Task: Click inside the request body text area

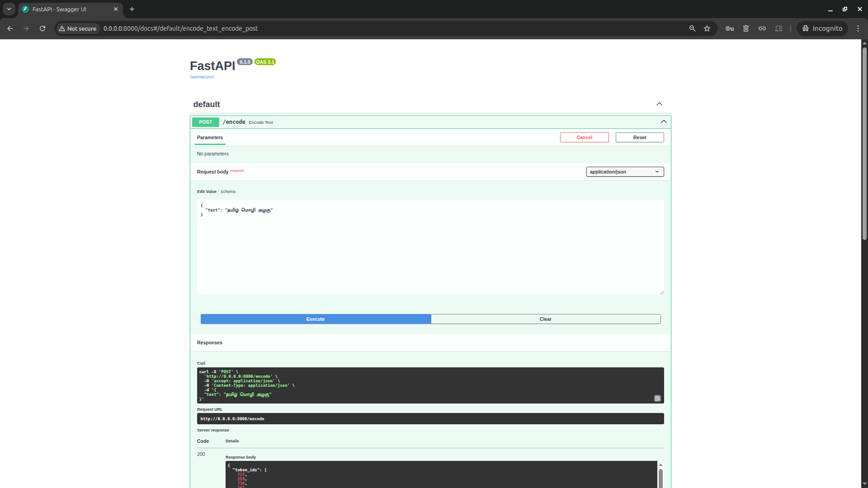Action: pyautogui.click(x=430, y=247)
